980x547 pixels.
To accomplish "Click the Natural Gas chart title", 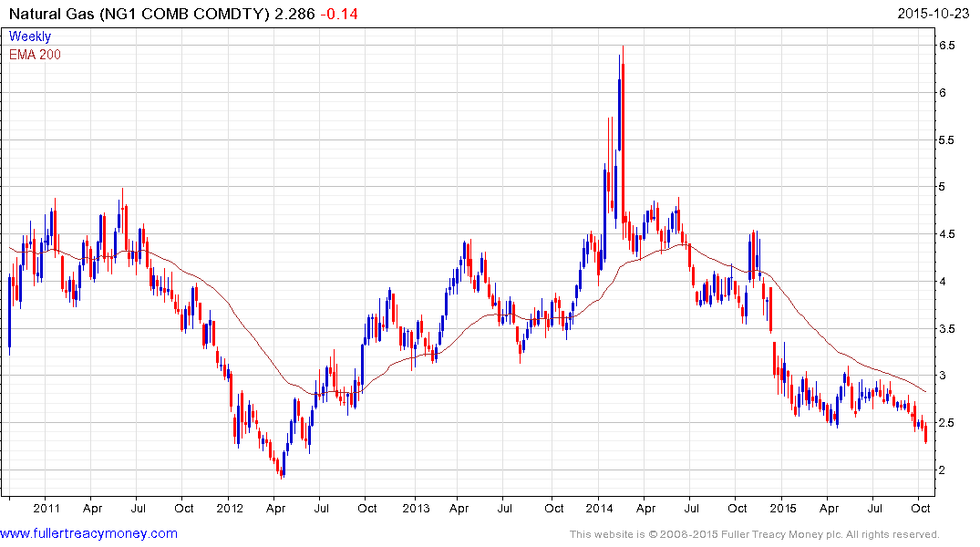I will tap(136, 15).
